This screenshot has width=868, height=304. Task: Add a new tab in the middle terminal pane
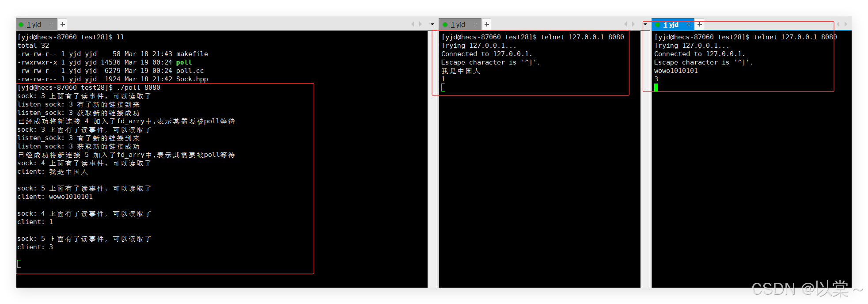(x=487, y=24)
